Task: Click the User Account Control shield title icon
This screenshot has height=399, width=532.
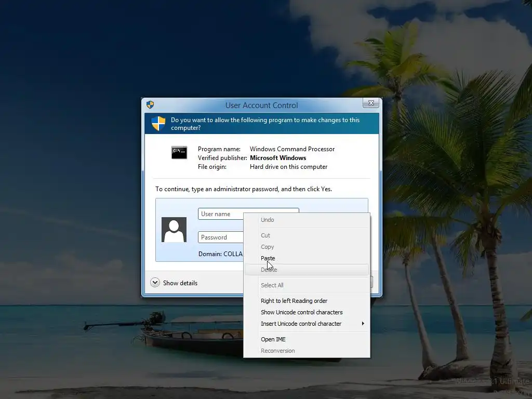Action: coord(150,105)
